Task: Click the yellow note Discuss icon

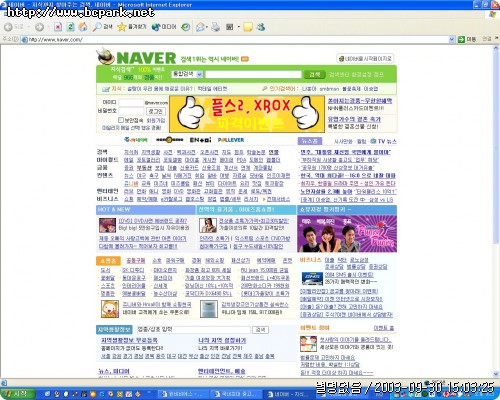Action: click(248, 27)
